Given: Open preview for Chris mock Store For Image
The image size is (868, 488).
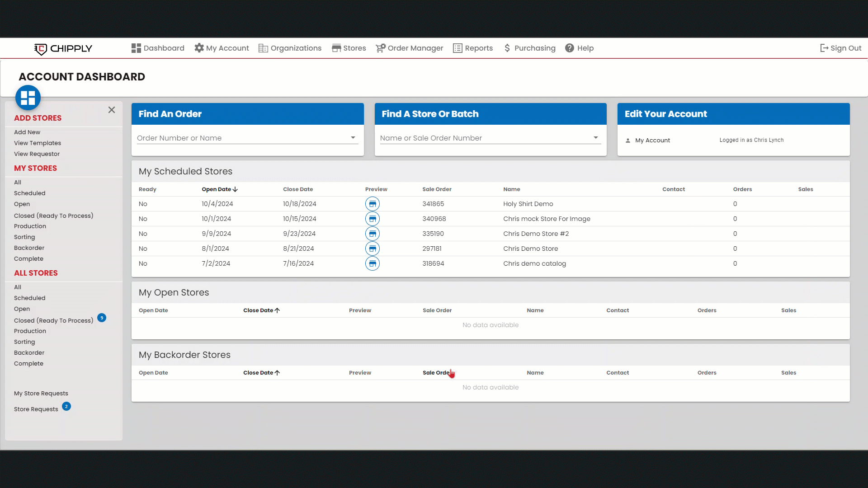Looking at the screenshot, I should pos(372,219).
